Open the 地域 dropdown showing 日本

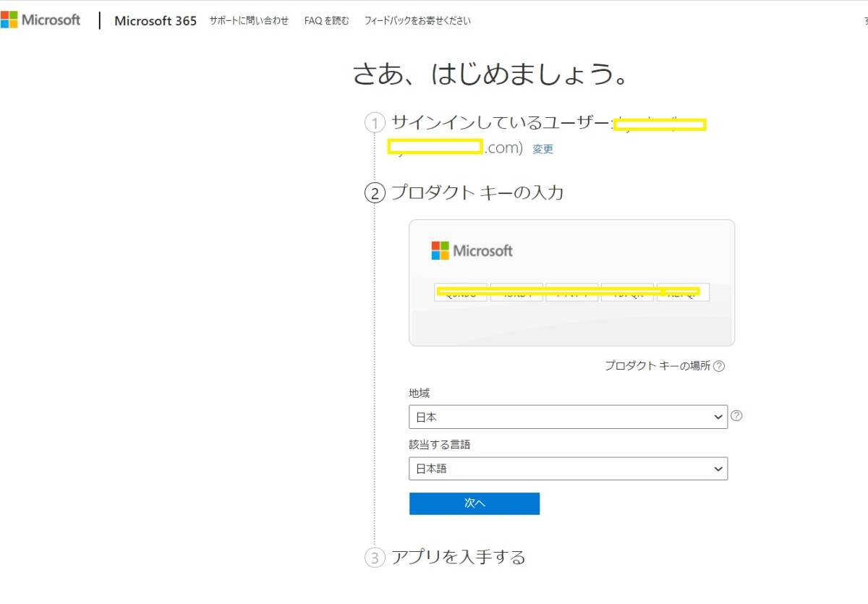568,417
